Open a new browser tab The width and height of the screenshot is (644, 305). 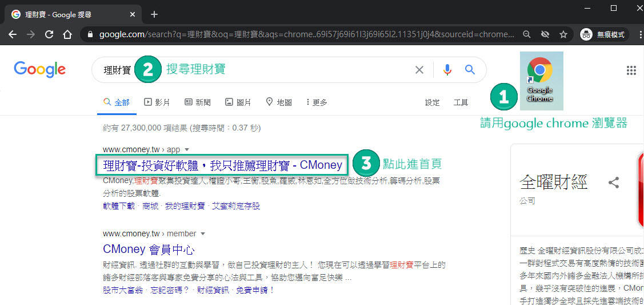pos(154,14)
